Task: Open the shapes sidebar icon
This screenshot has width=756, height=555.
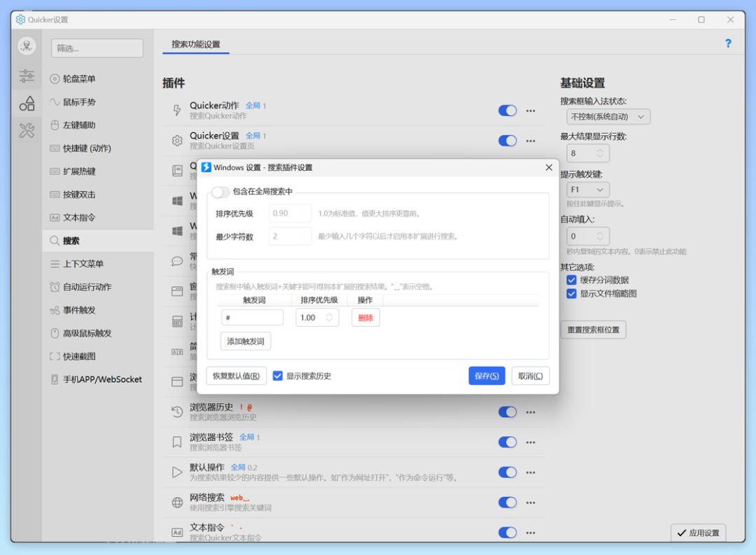Action: pos(27,103)
